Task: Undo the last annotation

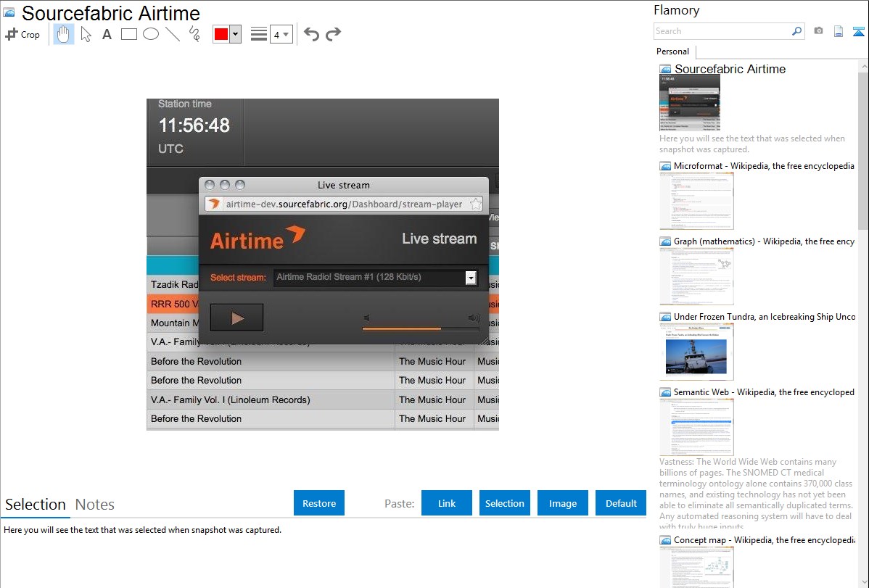Action: 311,34
